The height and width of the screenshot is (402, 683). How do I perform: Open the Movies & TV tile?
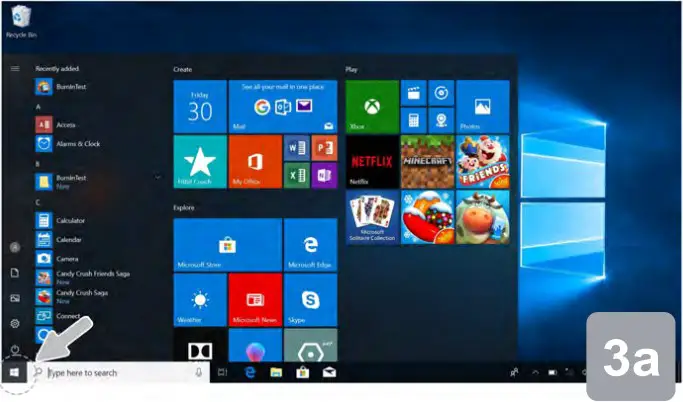pos(413,93)
